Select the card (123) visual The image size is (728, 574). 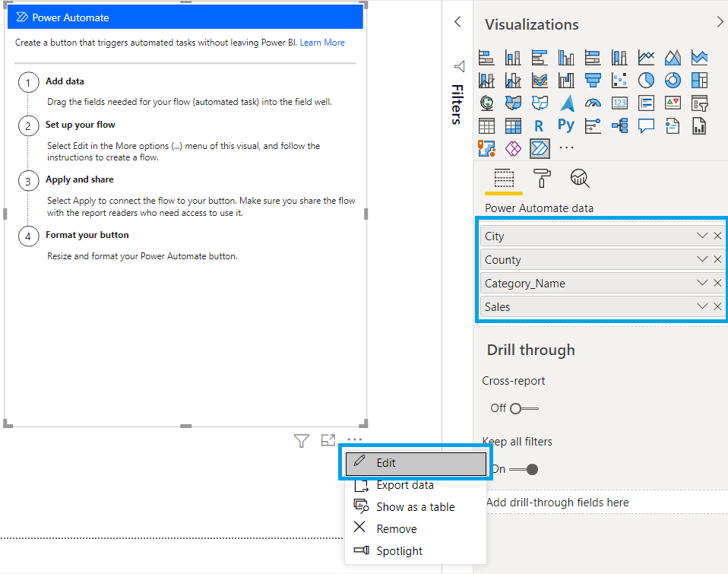point(619,103)
